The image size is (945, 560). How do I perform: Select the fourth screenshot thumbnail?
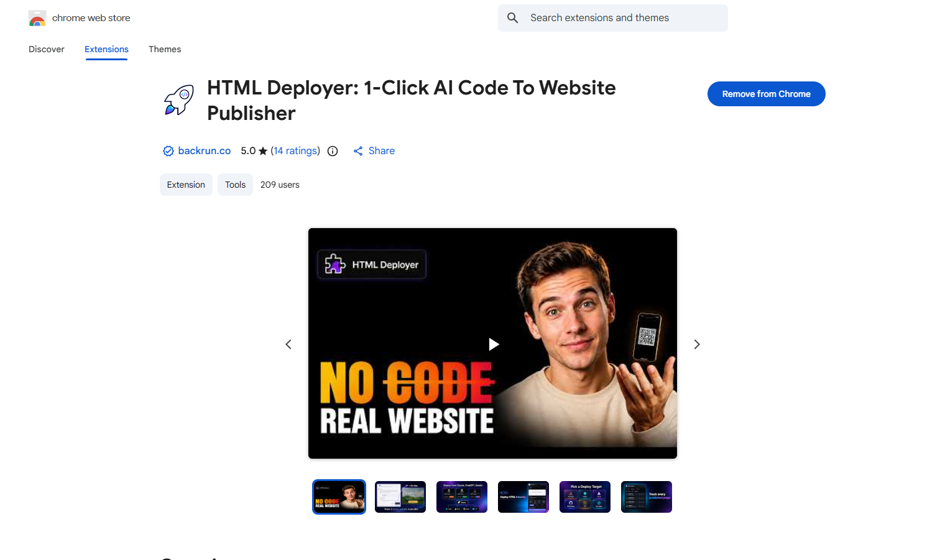coord(523,497)
